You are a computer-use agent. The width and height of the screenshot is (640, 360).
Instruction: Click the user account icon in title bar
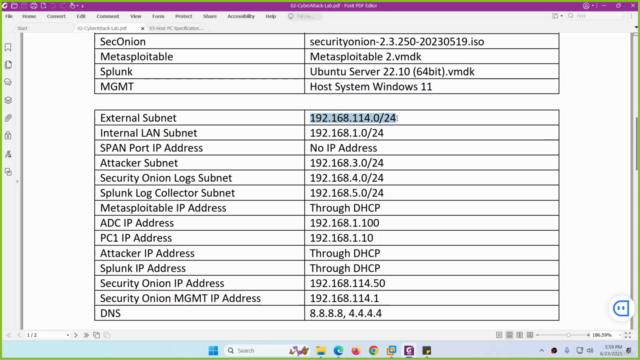pos(586,6)
